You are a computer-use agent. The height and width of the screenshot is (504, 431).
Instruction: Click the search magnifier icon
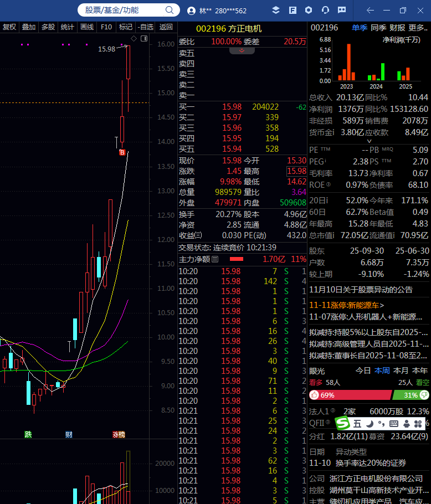tap(170, 10)
